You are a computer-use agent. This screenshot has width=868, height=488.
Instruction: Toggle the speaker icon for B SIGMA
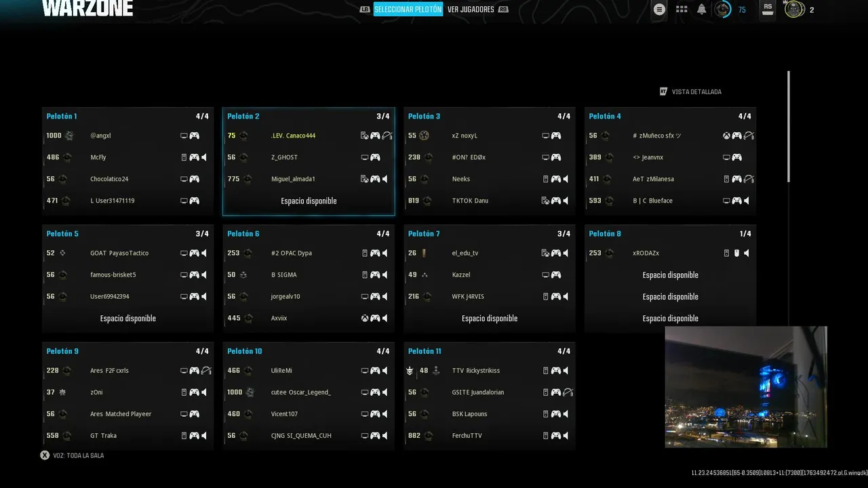click(385, 274)
